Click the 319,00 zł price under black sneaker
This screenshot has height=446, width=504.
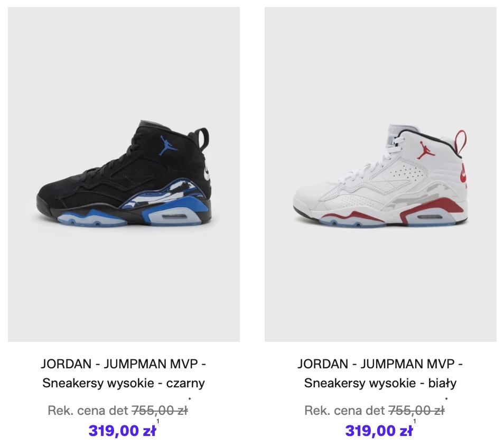coord(122,431)
